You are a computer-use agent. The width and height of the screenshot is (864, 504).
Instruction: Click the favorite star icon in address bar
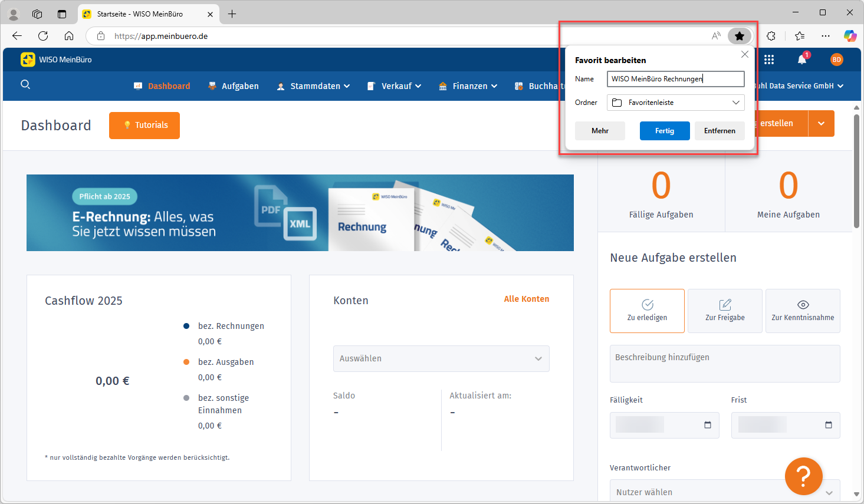point(740,36)
